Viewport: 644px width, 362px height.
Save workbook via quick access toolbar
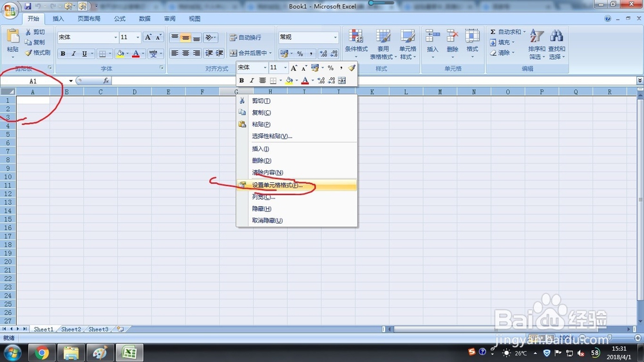click(28, 6)
